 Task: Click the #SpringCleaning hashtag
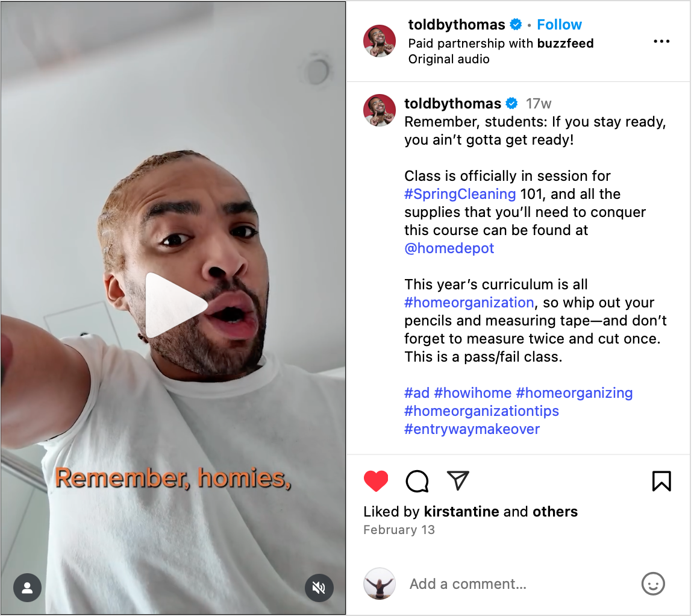point(460,194)
